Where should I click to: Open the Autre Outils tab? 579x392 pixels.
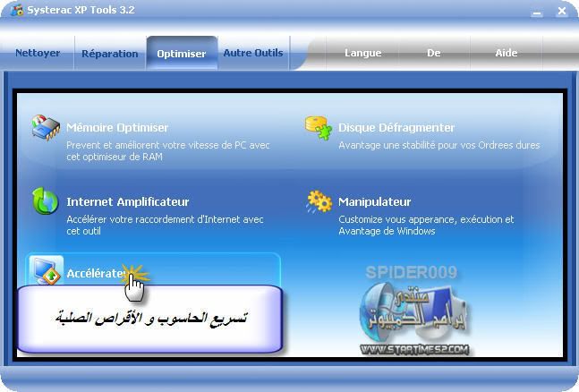click(253, 53)
